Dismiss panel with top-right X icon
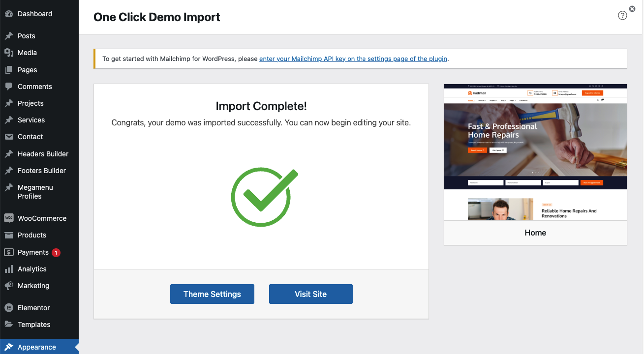The height and width of the screenshot is (354, 644). (632, 8)
